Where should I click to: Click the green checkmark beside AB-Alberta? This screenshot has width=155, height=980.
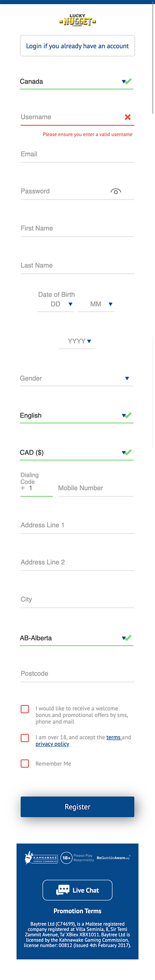tap(128, 638)
